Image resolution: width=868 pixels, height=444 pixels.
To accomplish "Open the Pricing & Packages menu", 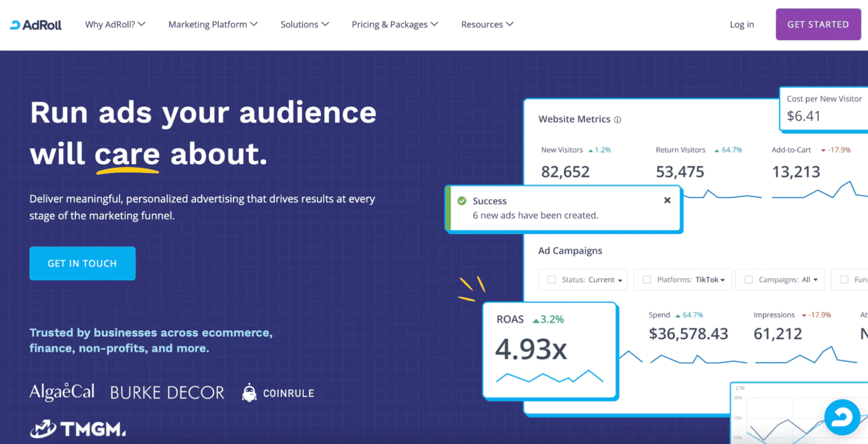I will pyautogui.click(x=395, y=24).
